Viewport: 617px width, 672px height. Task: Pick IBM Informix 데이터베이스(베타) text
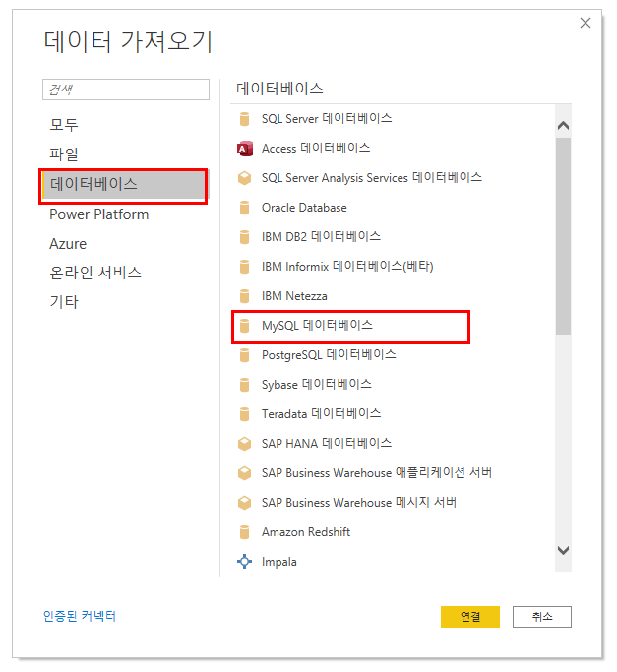tap(347, 267)
